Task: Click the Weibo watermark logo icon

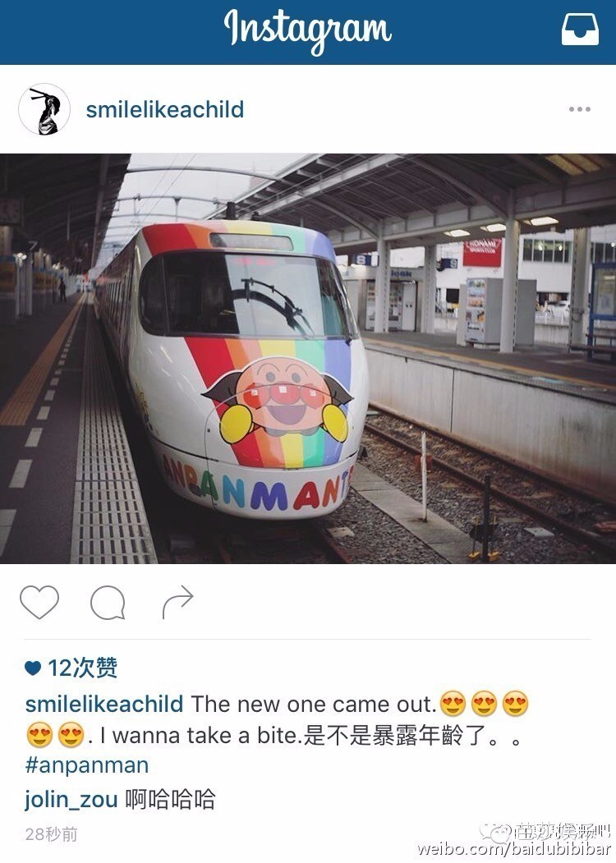Action: point(494,832)
